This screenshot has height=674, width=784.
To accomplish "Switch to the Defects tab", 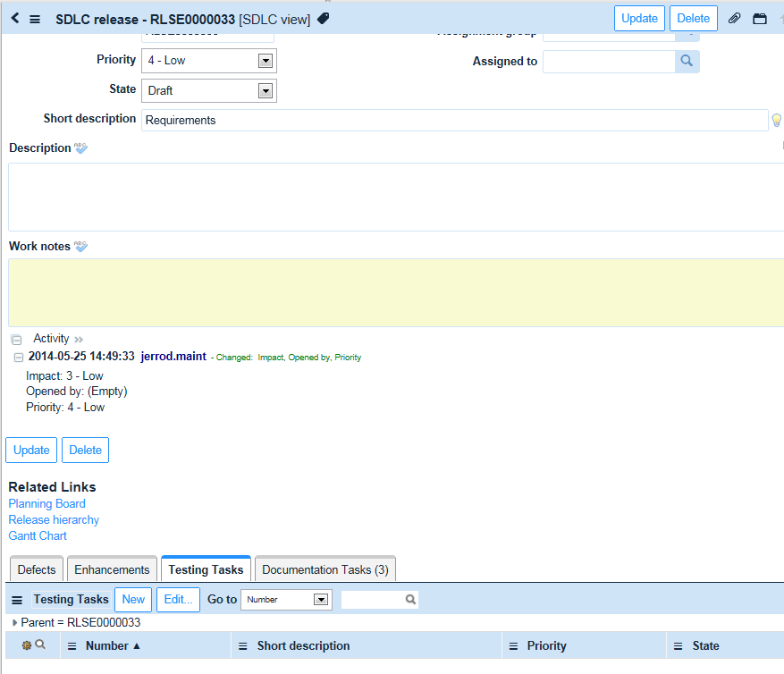I will coord(36,569).
